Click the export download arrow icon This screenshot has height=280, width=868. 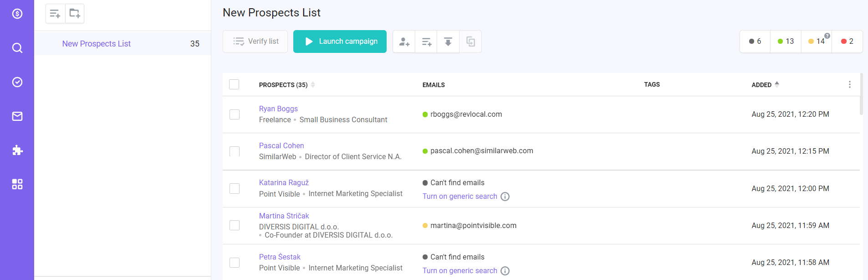click(448, 41)
